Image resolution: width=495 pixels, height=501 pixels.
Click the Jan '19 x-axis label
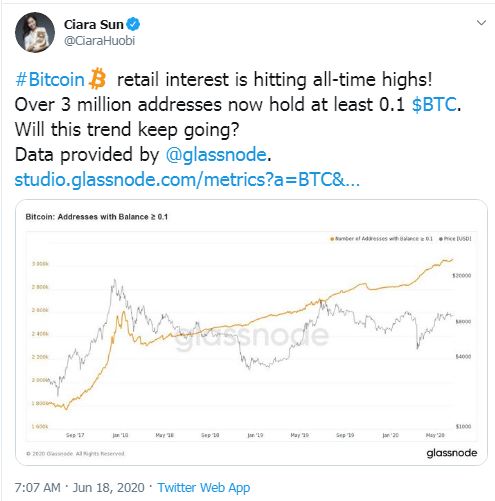pos(255,435)
